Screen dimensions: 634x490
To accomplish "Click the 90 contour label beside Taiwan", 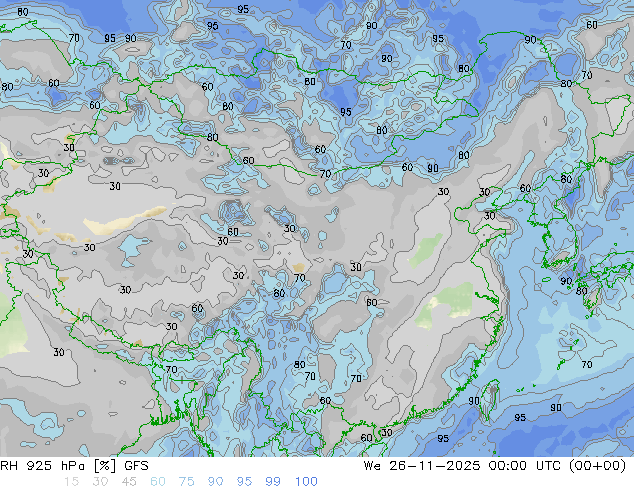I will (474, 401).
